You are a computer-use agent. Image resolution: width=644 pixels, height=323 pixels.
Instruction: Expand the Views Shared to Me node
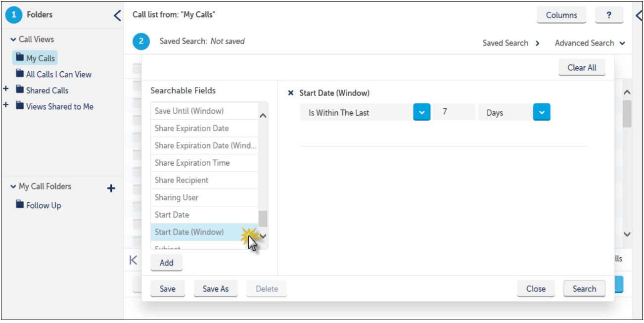click(x=6, y=105)
